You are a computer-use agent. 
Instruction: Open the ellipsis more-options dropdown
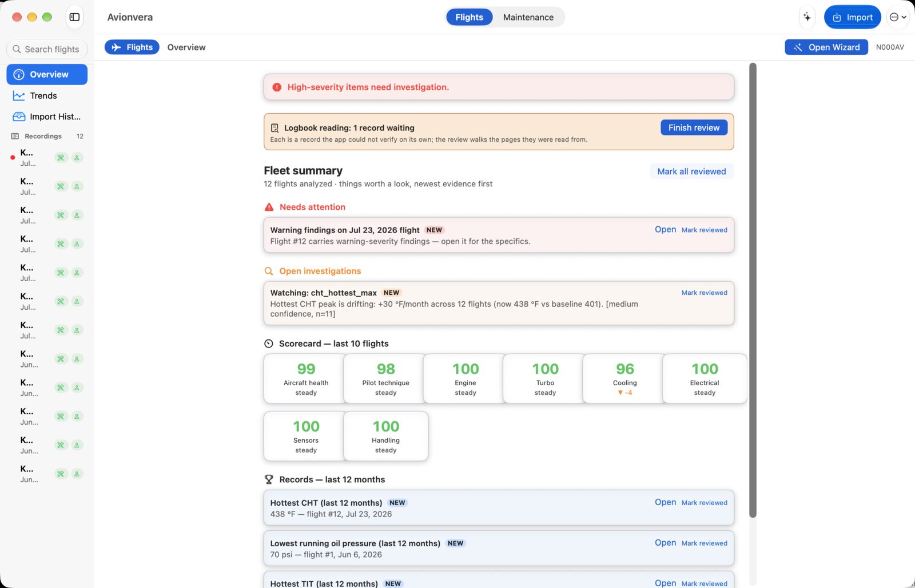coord(898,17)
